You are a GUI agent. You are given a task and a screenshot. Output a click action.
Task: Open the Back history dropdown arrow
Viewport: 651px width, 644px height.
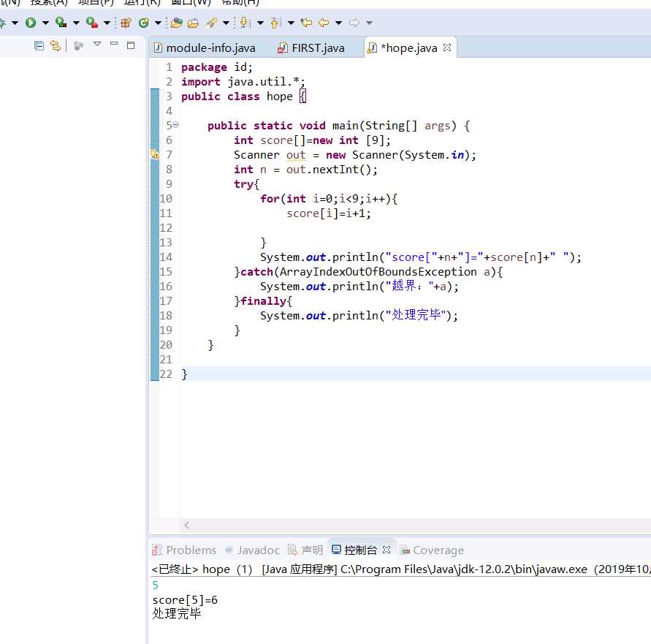(x=339, y=23)
